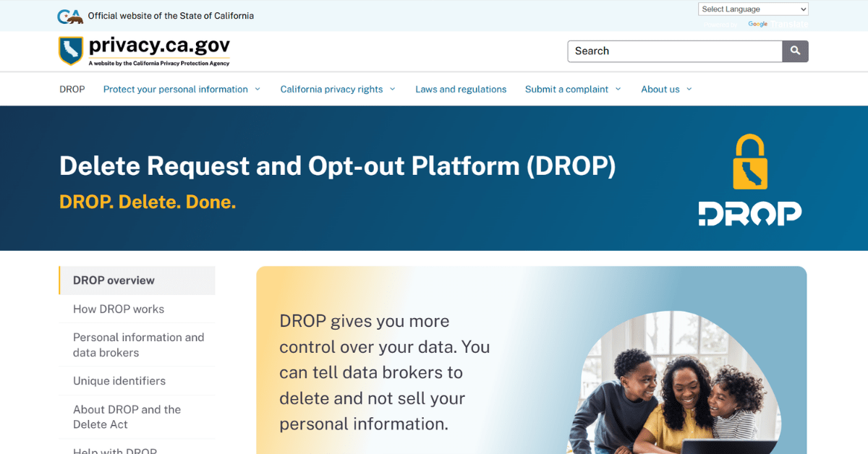Expand California privacy rights menu
The width and height of the screenshot is (868, 454).
click(338, 90)
